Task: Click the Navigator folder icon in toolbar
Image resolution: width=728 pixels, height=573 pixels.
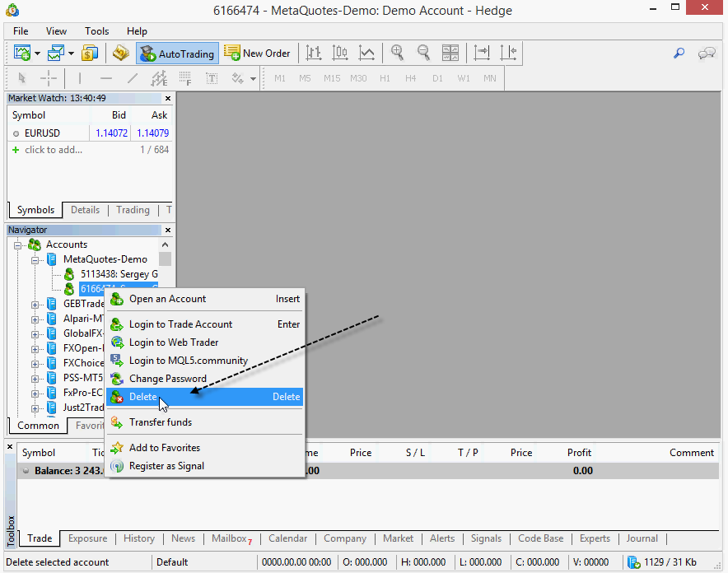Action: click(x=120, y=54)
